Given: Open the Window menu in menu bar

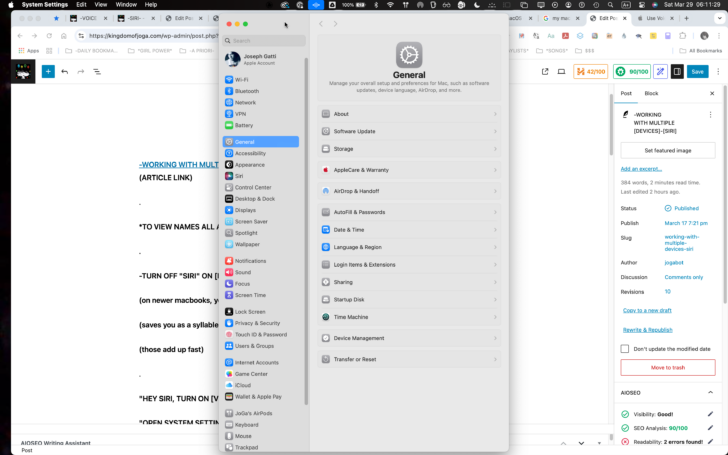Looking at the screenshot, I should (x=125, y=5).
